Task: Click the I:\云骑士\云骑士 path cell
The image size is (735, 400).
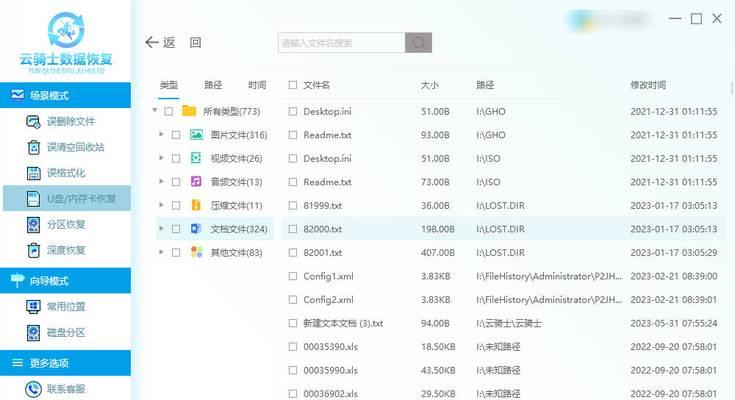Action: (509, 323)
